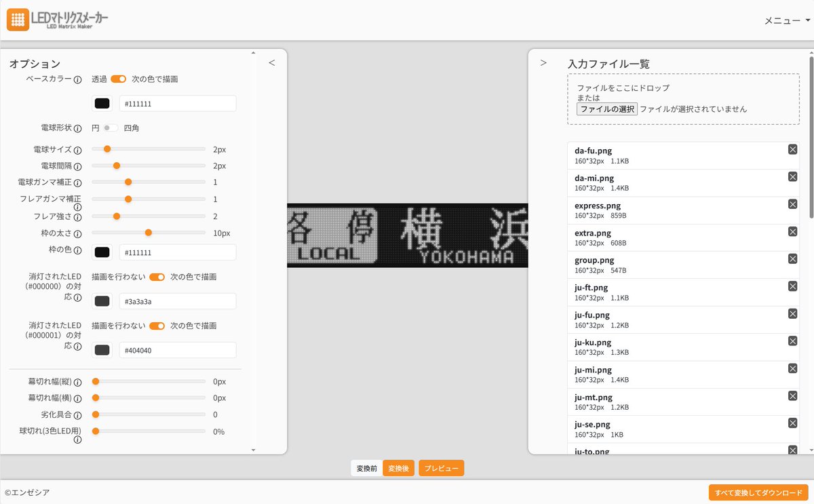Click info icon next to 幕切れ幅(縦)
The width and height of the screenshot is (814, 504).
[77, 382]
